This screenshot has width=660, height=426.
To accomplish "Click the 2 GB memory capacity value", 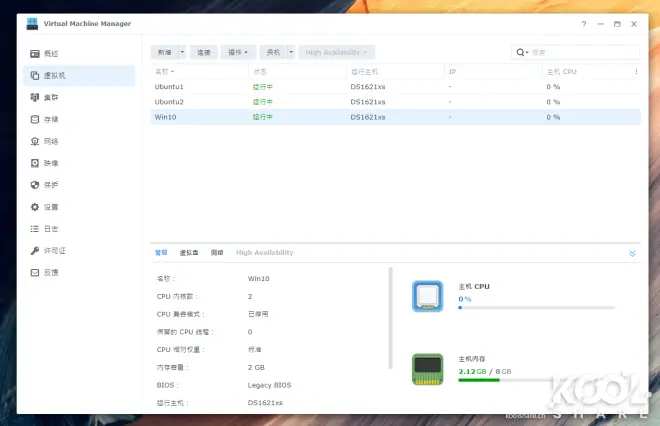I will coord(256,367).
